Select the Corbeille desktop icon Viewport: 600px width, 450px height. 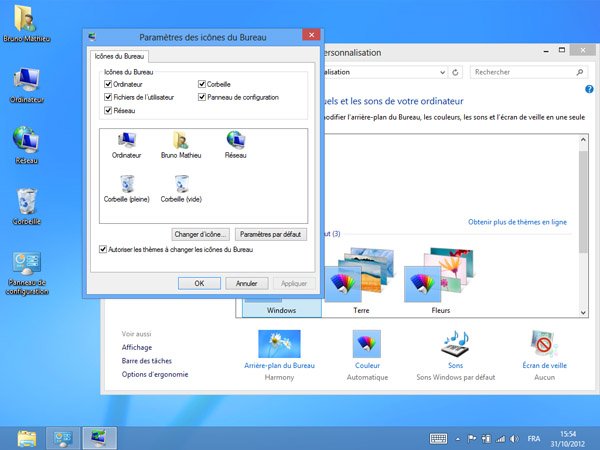26,206
